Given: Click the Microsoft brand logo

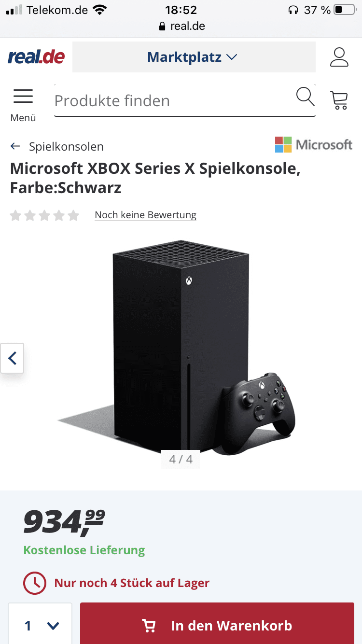Looking at the screenshot, I should tap(314, 144).
